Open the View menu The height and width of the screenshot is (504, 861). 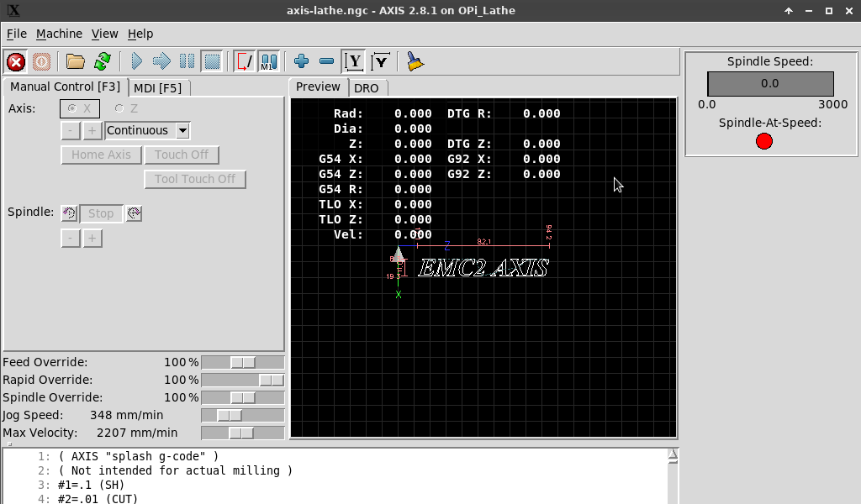click(105, 34)
